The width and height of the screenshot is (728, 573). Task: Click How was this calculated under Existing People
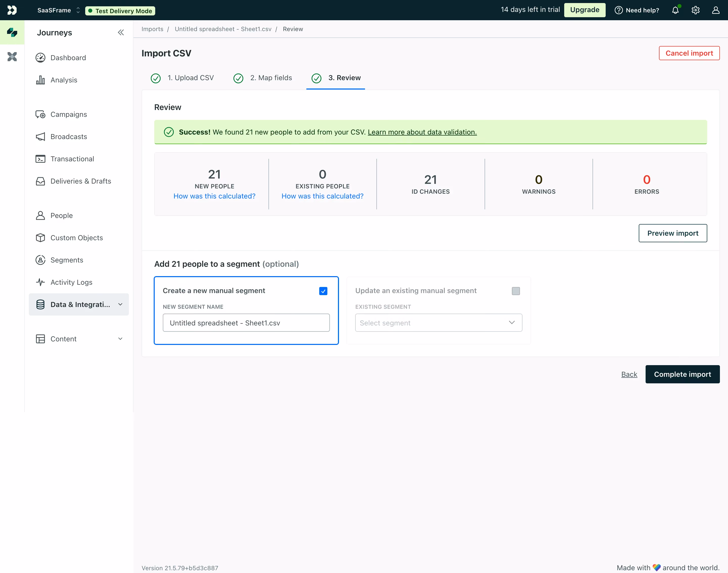click(322, 196)
